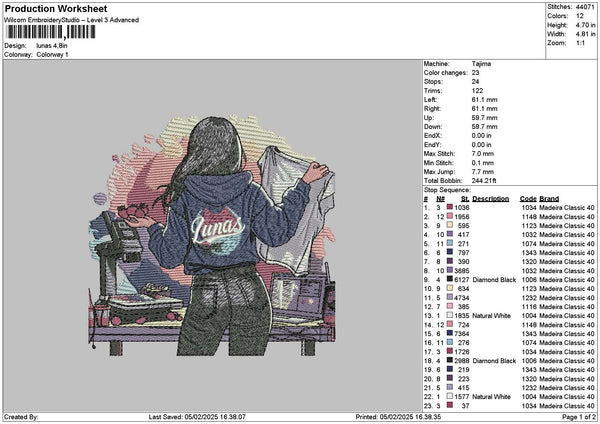Click the St. column header
The height and width of the screenshot is (424, 600).
(465, 199)
